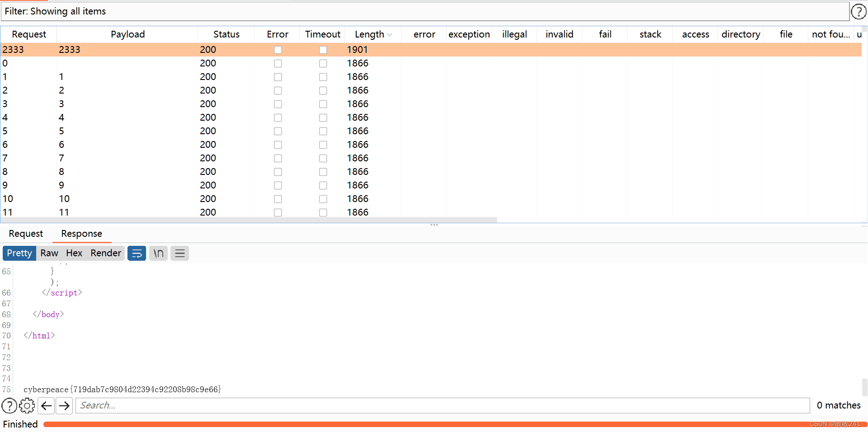Click the attack progress bar at Finished
Image resolution: width=868 pixels, height=432 pixels.
click(x=455, y=424)
